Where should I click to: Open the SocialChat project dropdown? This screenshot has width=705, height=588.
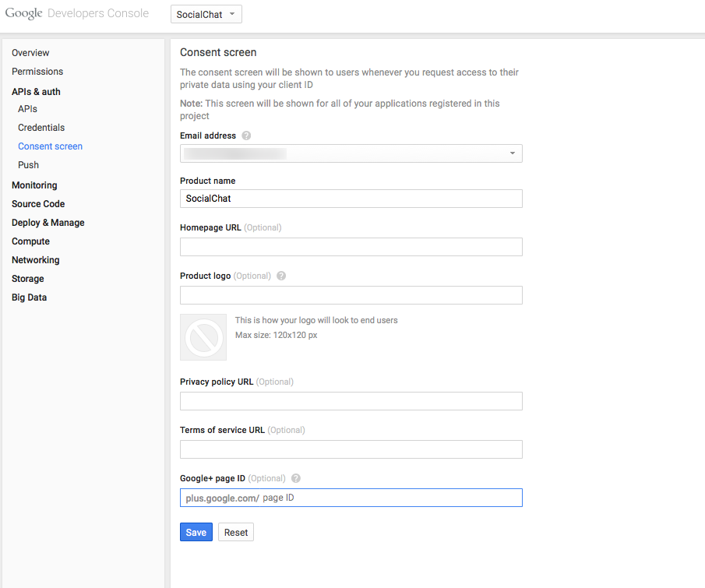tap(206, 13)
